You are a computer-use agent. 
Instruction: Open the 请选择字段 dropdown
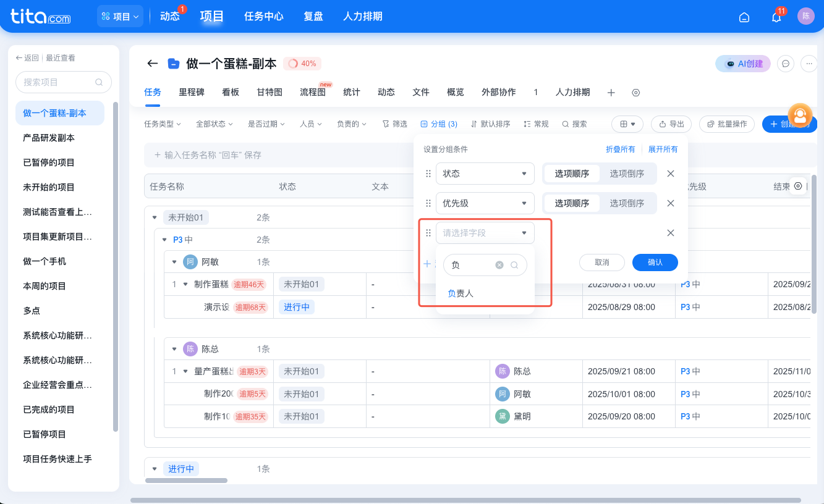point(485,233)
